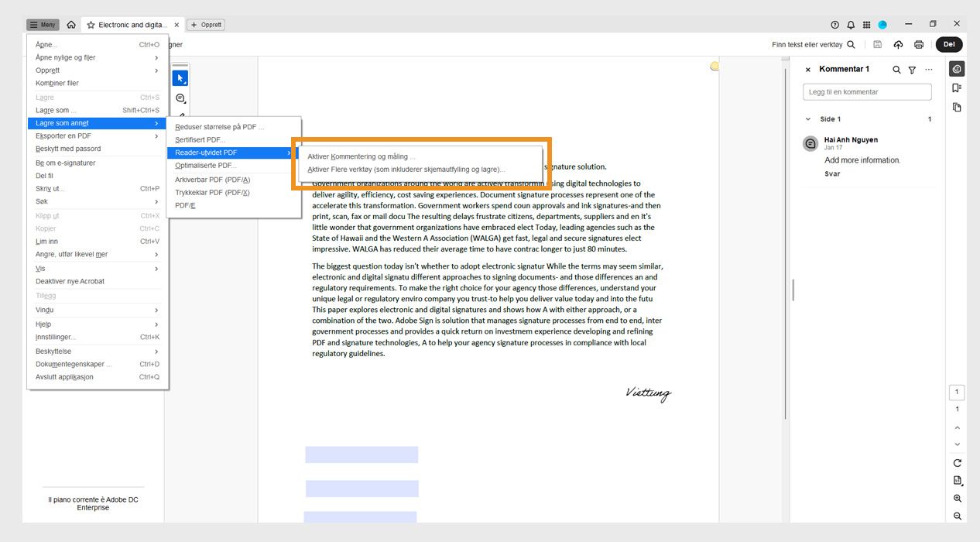This screenshot has height=542, width=980.
Task: Filter comments in the Kommentar panel
Action: pyautogui.click(x=911, y=70)
